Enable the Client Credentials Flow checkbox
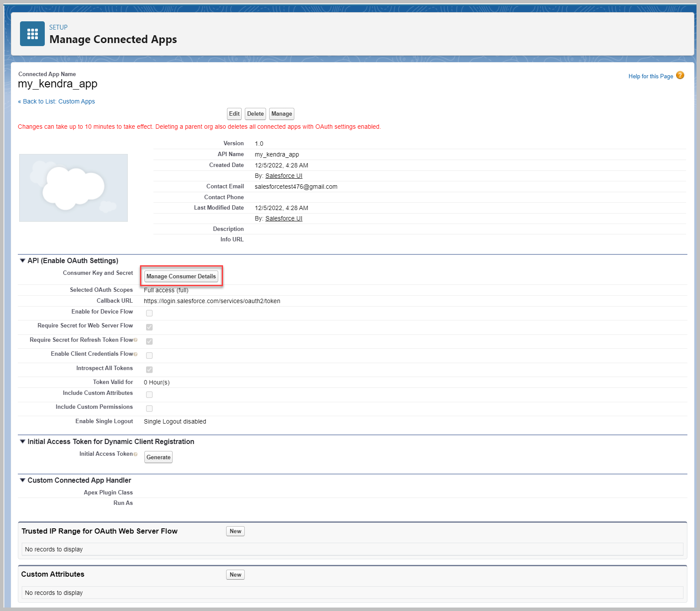The image size is (700, 611). coord(149,355)
